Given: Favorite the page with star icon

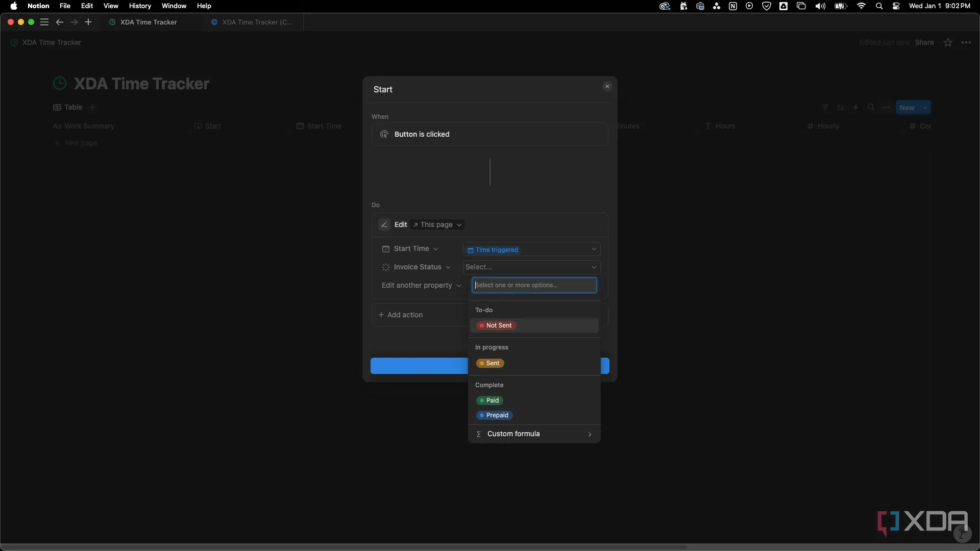Looking at the screenshot, I should pyautogui.click(x=948, y=42).
